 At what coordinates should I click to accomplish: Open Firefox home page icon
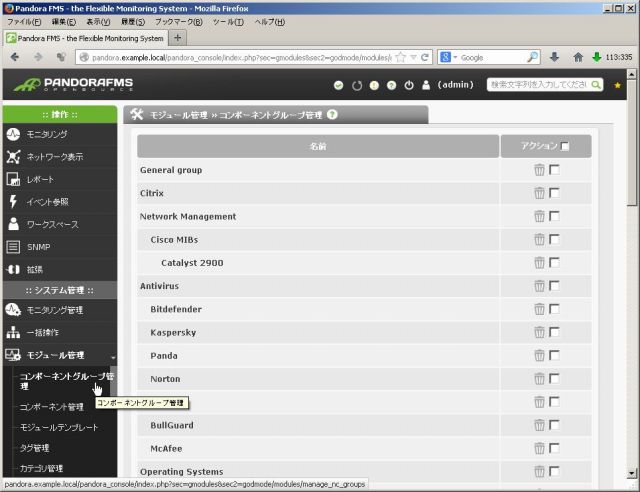pyautogui.click(x=578, y=57)
